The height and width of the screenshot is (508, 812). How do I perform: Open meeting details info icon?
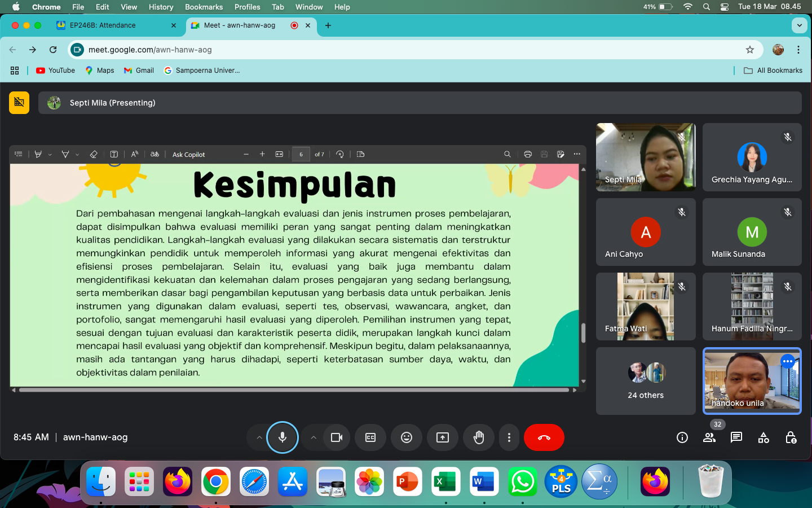pyautogui.click(x=682, y=437)
